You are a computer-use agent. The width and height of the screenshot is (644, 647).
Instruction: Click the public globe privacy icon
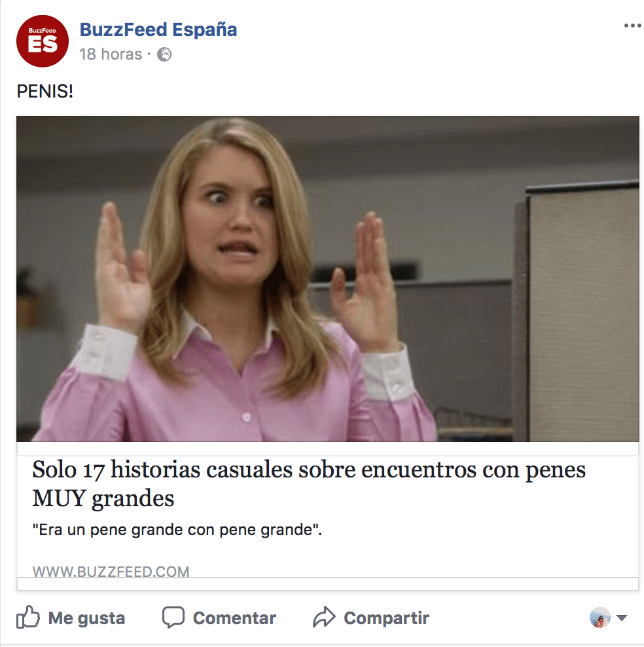164,54
